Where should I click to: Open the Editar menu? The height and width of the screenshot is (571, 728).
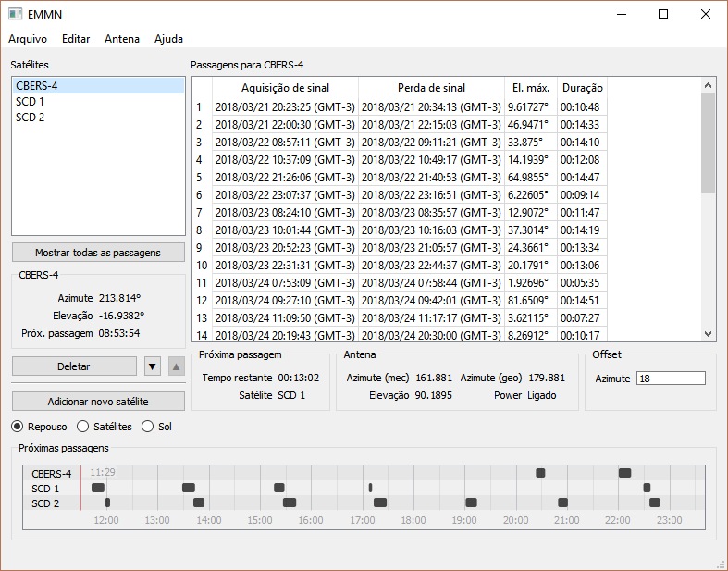pos(76,39)
